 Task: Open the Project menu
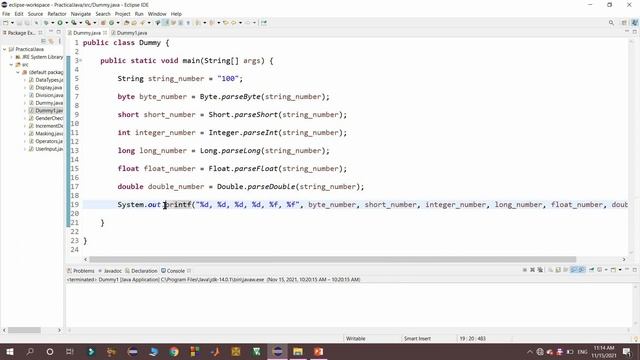(122, 14)
